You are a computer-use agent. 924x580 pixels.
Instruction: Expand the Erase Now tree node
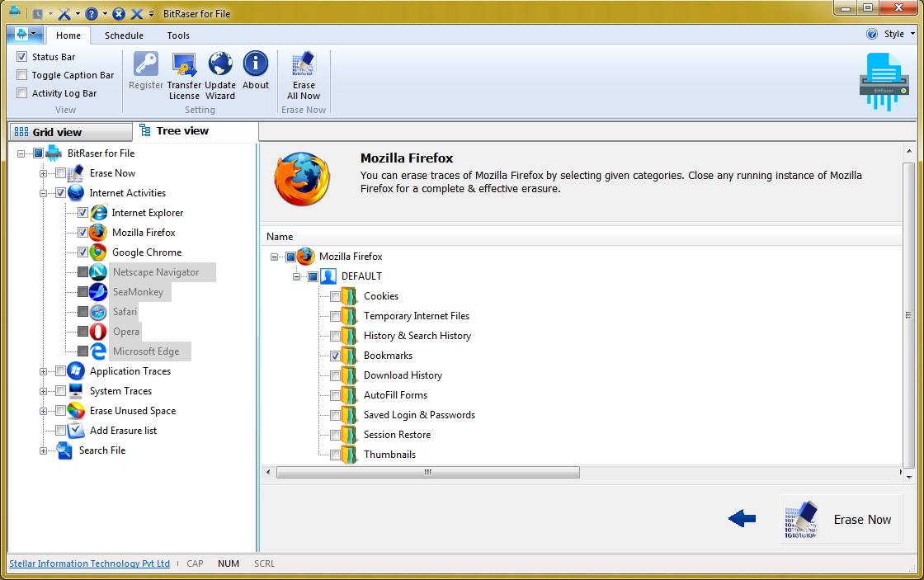click(43, 173)
